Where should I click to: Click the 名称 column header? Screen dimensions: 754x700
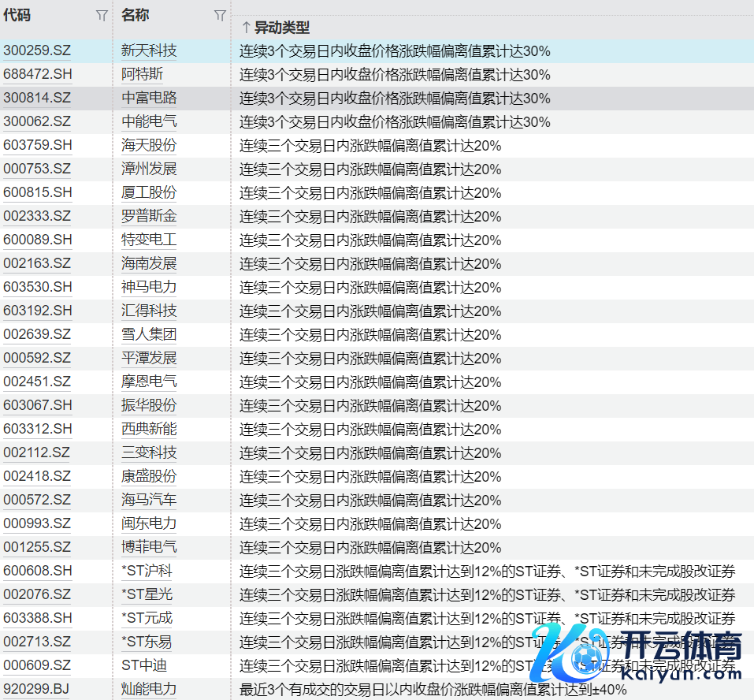pos(136,15)
